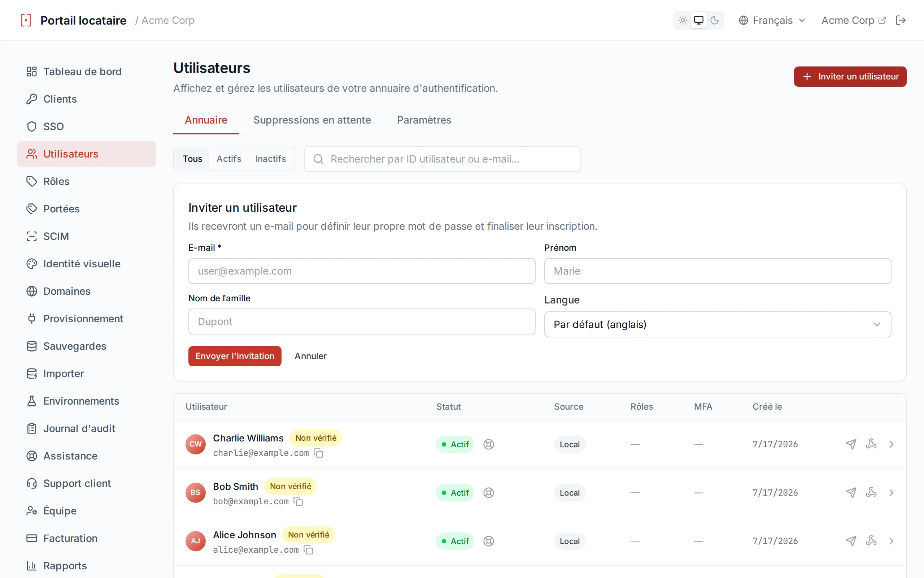924x578 pixels.
Task: Click support icon beside Bob's Actif status
Action: [488, 493]
